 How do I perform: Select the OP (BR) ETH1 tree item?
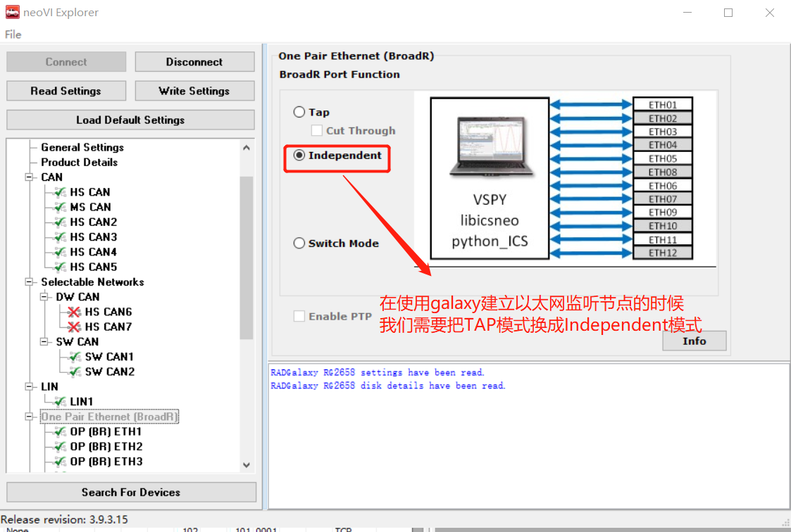[x=106, y=432]
